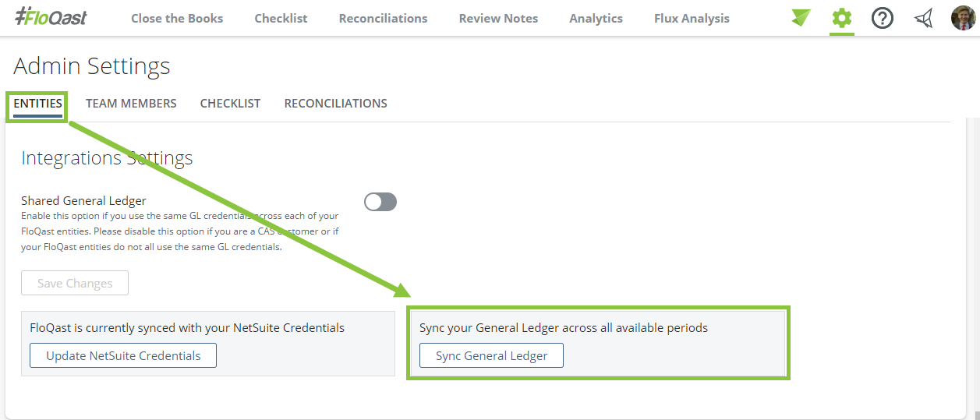Go to Close the Books
The height and width of the screenshot is (420, 980).
click(x=177, y=18)
